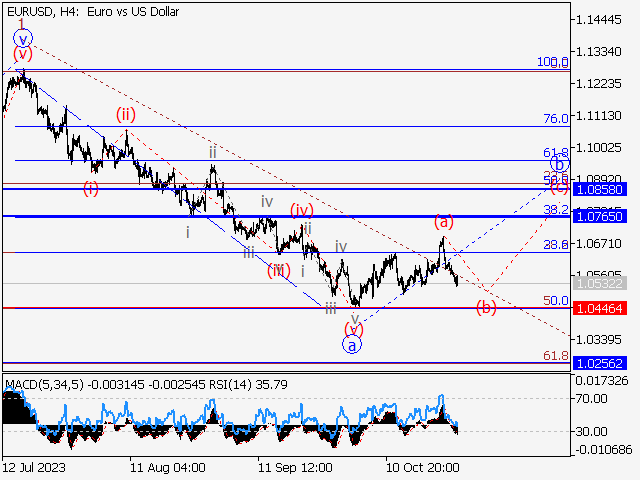Click the '11 Aug 04:00' time axis label
Viewport: 640px width, 480px height.
tap(168, 467)
